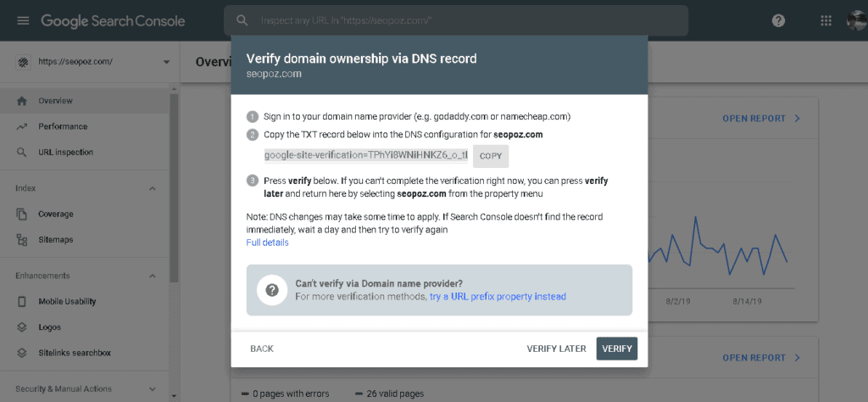Open the hamburger navigation menu
Screen dimensions: 868x402
tap(23, 21)
